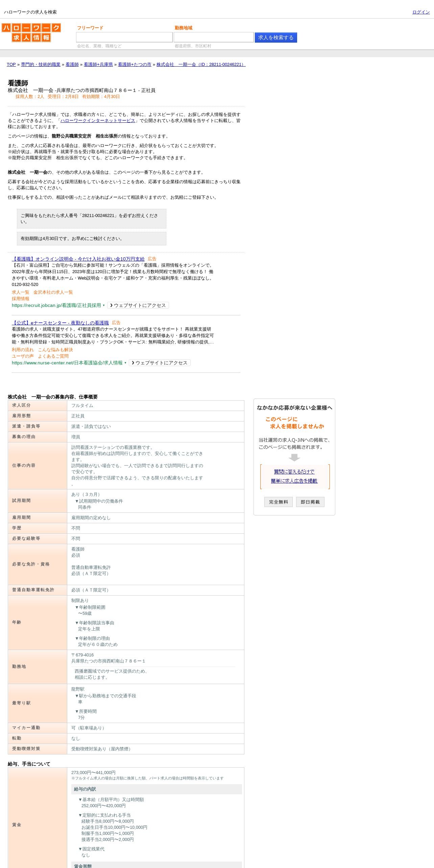Click the 利用の流れ ad sitelink
The width and height of the screenshot is (434, 868).
pos(23,350)
